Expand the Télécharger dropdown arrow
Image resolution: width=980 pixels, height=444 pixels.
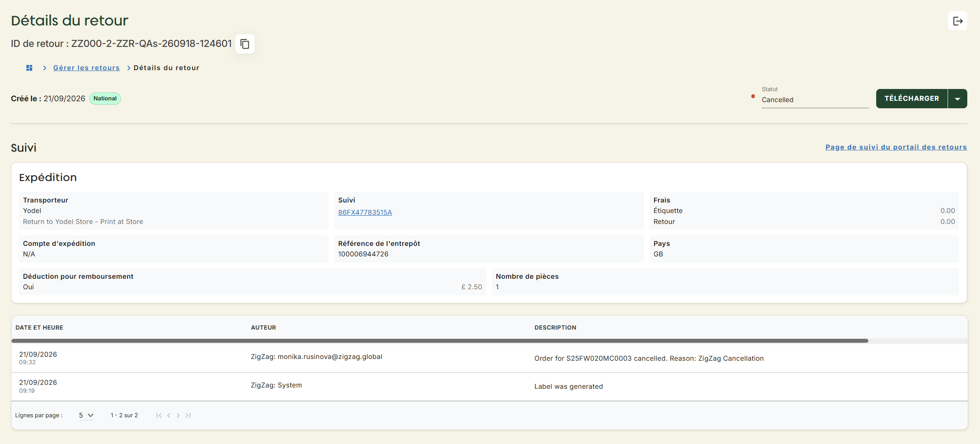[x=958, y=99]
